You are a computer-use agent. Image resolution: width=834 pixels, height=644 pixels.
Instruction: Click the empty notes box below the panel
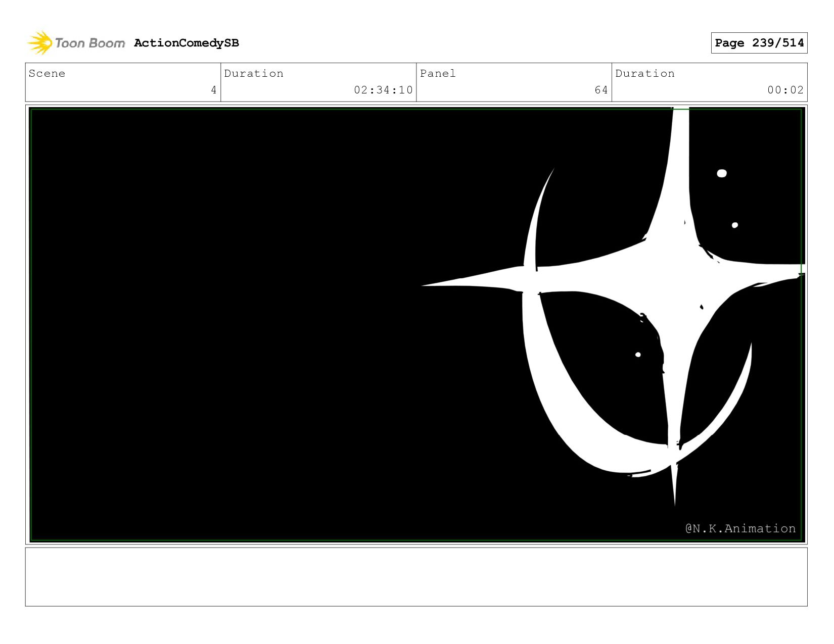(416, 577)
